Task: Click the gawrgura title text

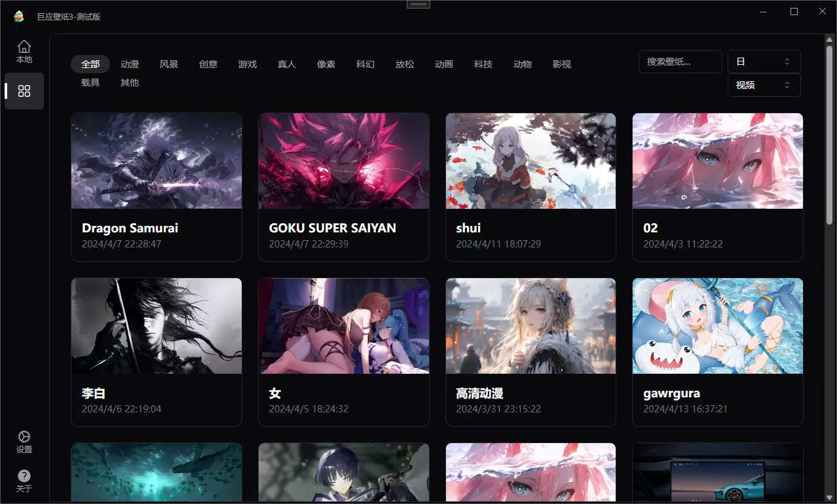Action: click(x=672, y=393)
